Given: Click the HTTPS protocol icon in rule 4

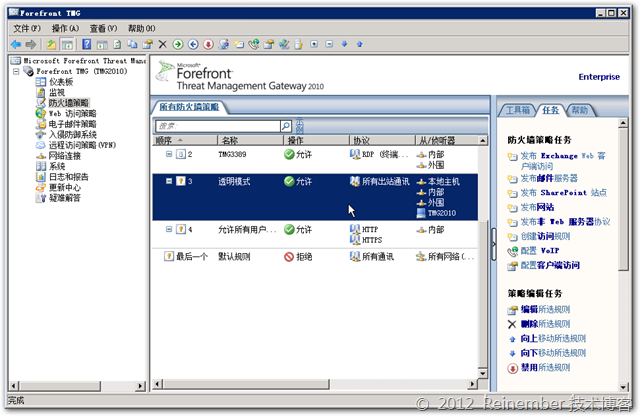Looking at the screenshot, I should [x=355, y=240].
